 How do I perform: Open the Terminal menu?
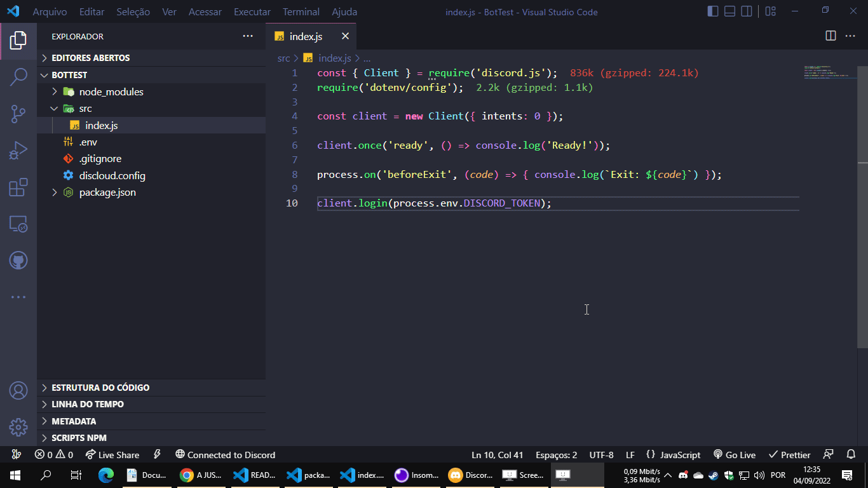[301, 11]
